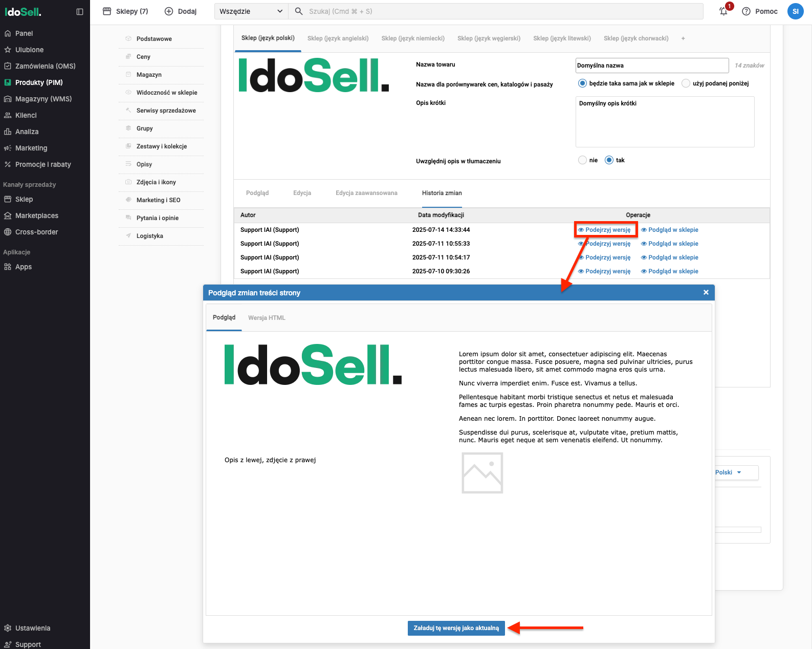812x649 pixels.
Task: Click Załaduj tę wersję jako aktualną button
Action: coord(456,628)
